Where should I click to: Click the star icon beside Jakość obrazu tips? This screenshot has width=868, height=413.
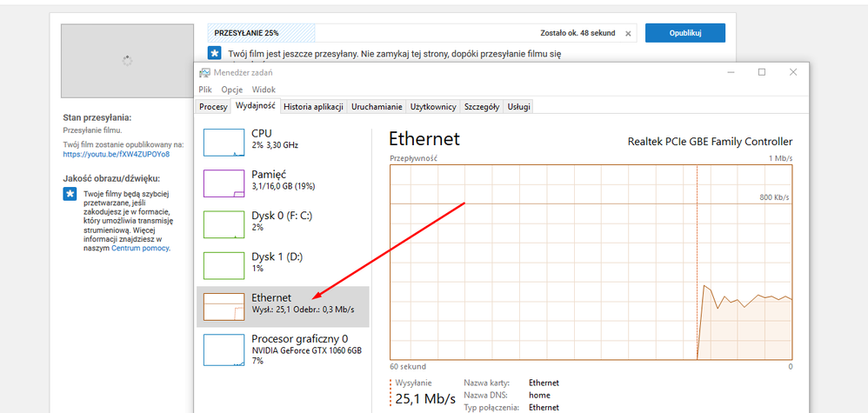click(x=70, y=194)
